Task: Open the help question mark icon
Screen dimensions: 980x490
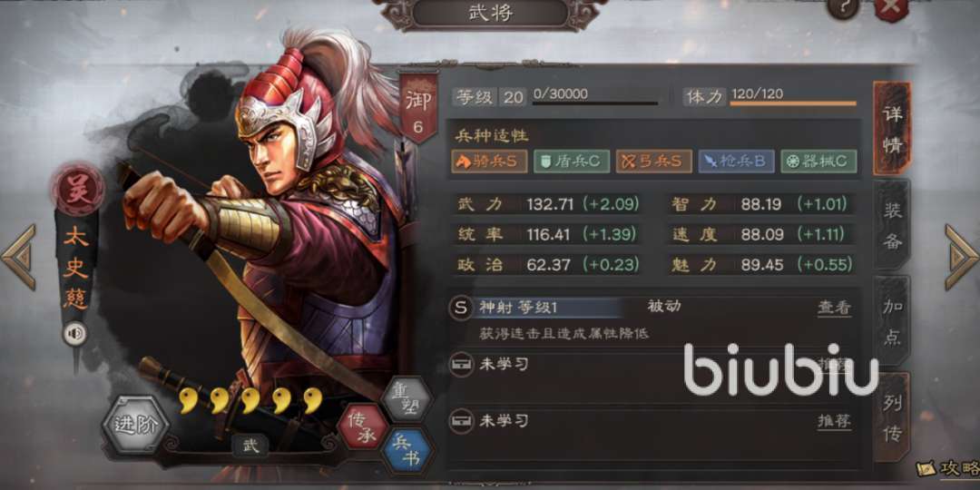Action: click(843, 7)
